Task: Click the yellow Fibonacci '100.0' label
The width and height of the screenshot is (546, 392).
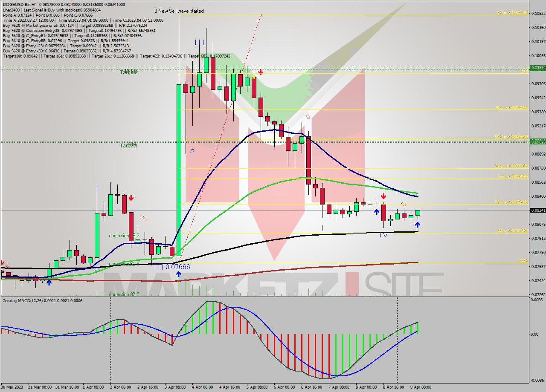Action: (x=523, y=260)
